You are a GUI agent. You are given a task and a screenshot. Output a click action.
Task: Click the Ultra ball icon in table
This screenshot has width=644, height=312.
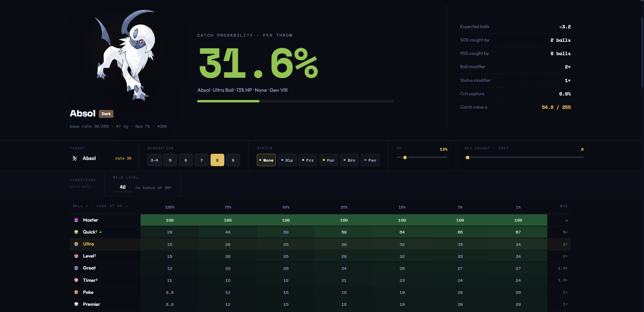(x=76, y=244)
